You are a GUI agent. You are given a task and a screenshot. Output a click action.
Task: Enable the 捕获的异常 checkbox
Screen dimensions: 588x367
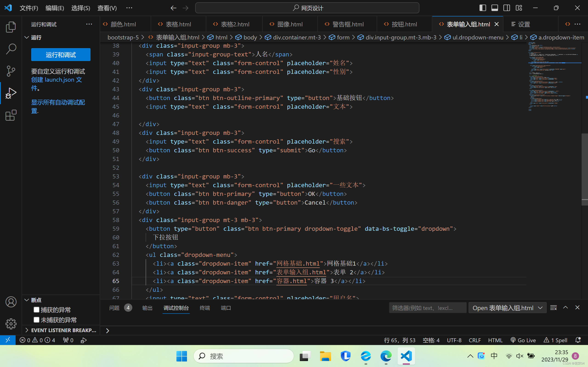click(x=37, y=310)
